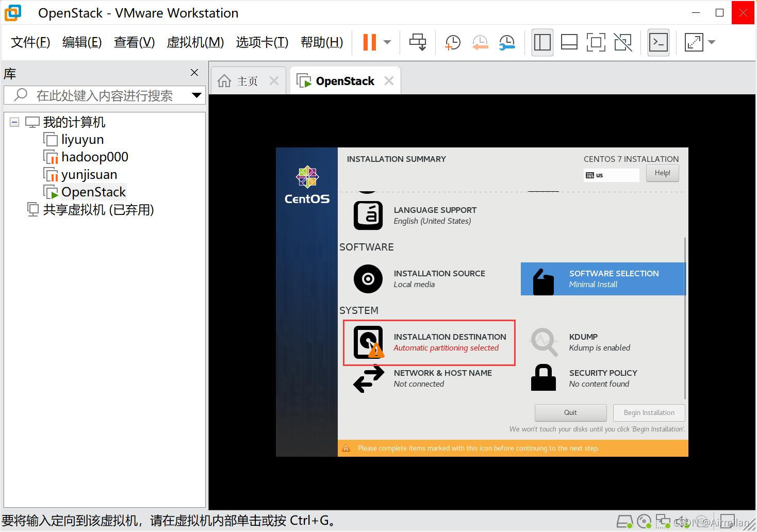Viewport: 757px width, 532px height.
Task: Switch to Unity mode icon
Action: pos(623,42)
